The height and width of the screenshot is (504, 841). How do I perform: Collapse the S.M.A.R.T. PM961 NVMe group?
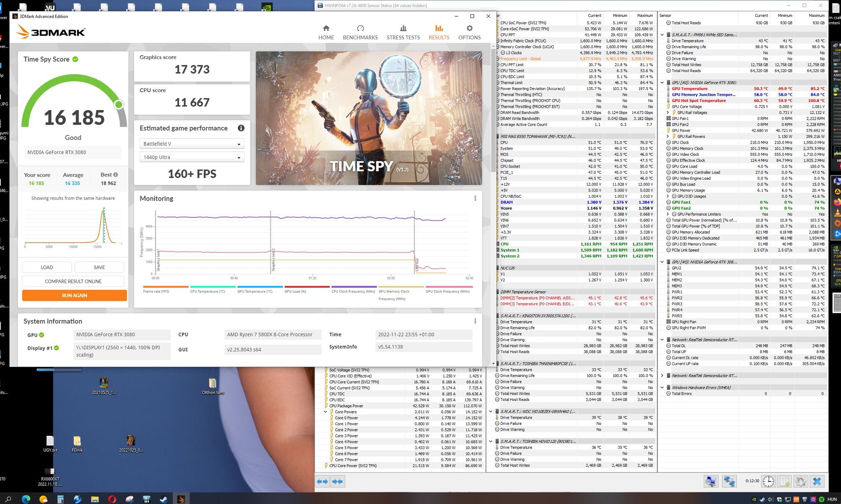pyautogui.click(x=662, y=35)
